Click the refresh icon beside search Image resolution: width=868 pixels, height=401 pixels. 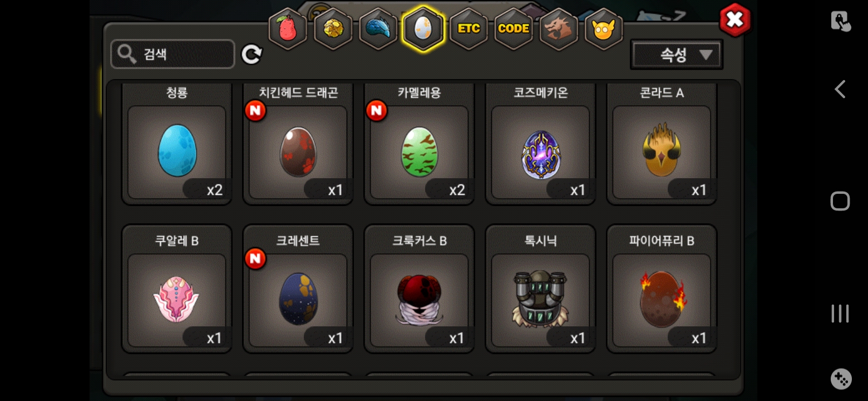coord(251,55)
